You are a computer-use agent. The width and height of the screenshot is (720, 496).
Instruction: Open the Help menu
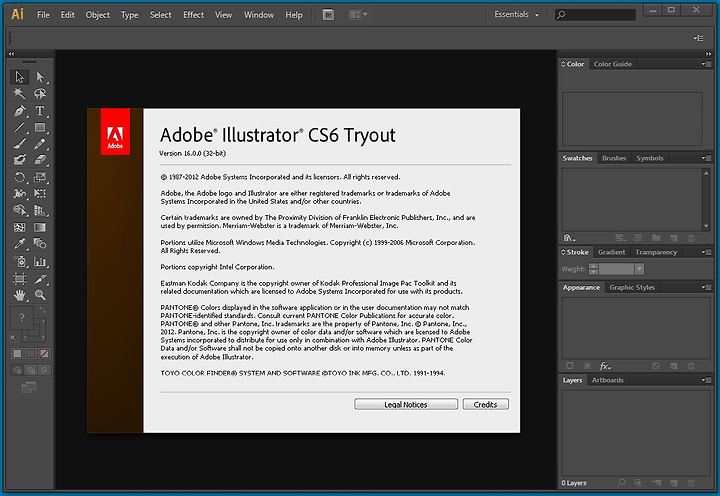294,15
